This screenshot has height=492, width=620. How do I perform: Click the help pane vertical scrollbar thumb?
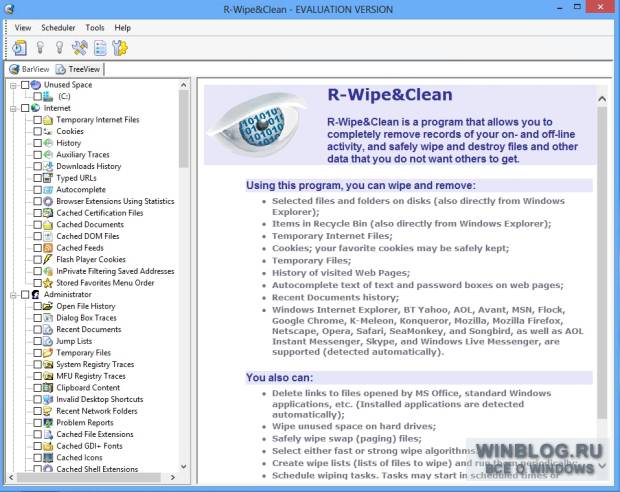tap(602, 262)
